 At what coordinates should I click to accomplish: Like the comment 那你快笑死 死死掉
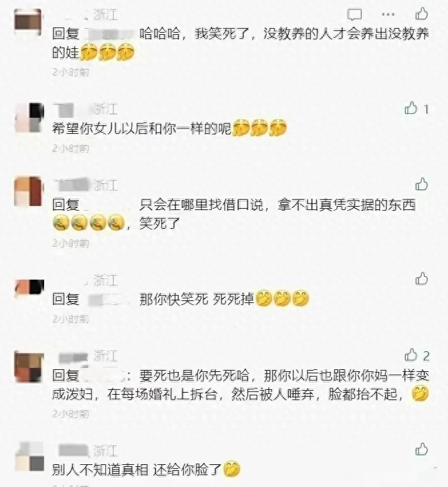pyautogui.click(x=422, y=278)
